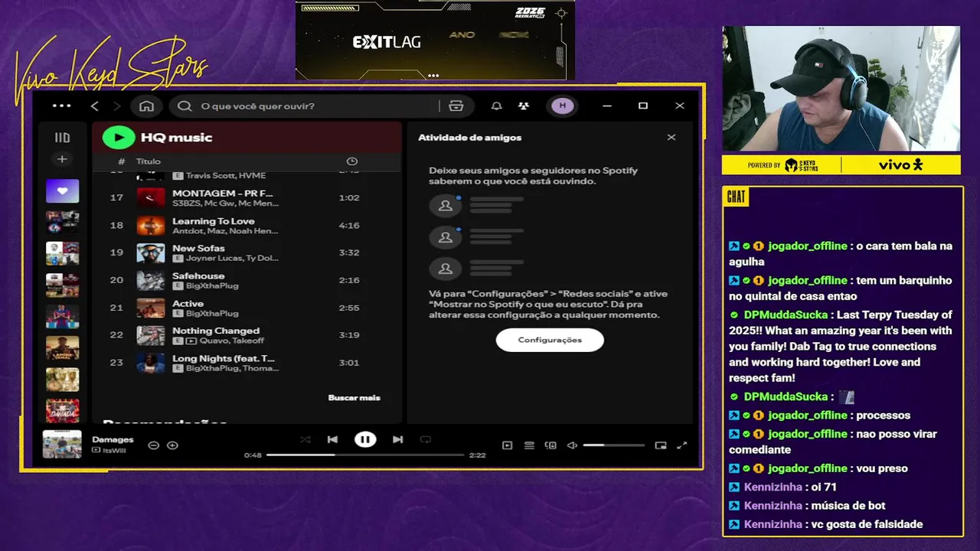Go back with the left arrow
The height and width of the screenshot is (551, 980).
pos(95,106)
